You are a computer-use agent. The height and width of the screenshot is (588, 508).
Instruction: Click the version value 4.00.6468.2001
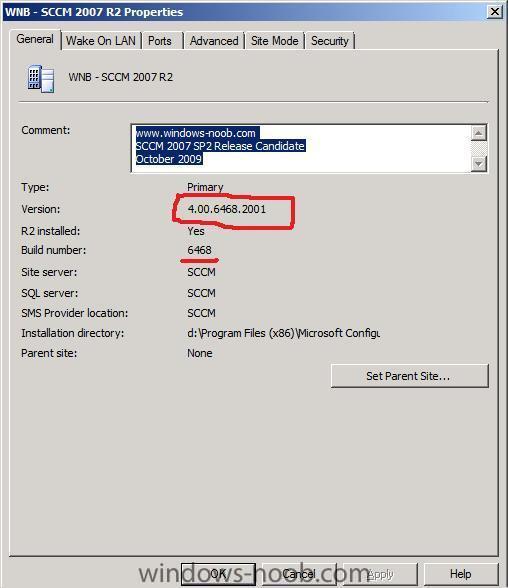point(227,209)
